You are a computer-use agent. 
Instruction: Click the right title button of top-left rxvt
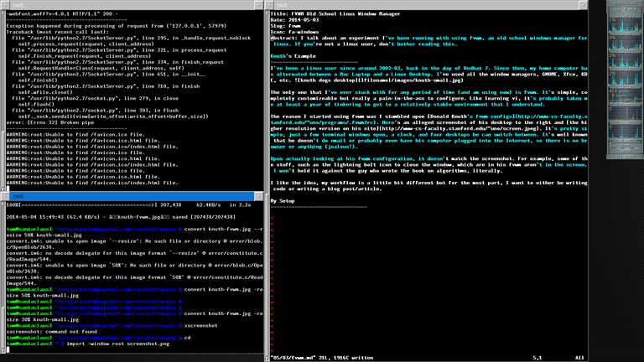tap(259, 5)
